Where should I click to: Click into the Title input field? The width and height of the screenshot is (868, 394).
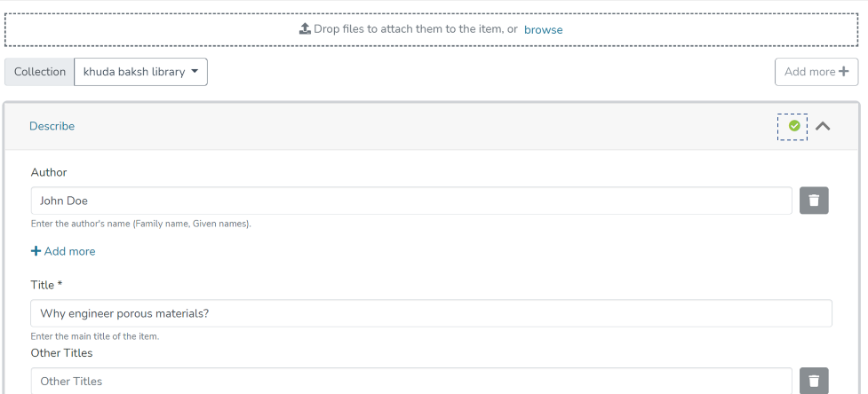(431, 313)
